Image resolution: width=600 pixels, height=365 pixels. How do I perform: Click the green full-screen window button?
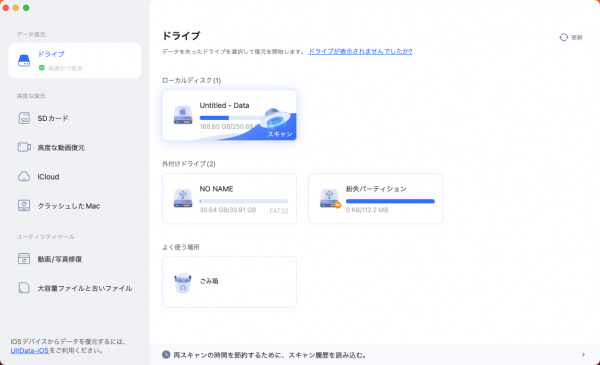pos(26,8)
